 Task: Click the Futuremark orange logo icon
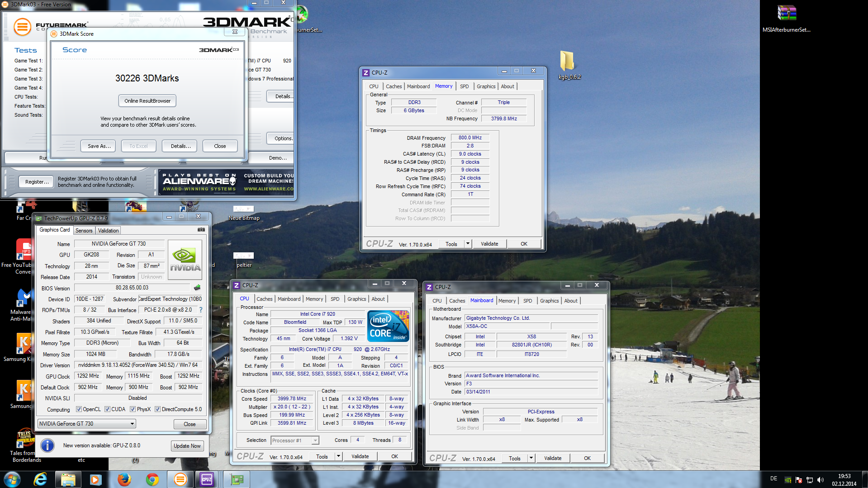click(22, 27)
